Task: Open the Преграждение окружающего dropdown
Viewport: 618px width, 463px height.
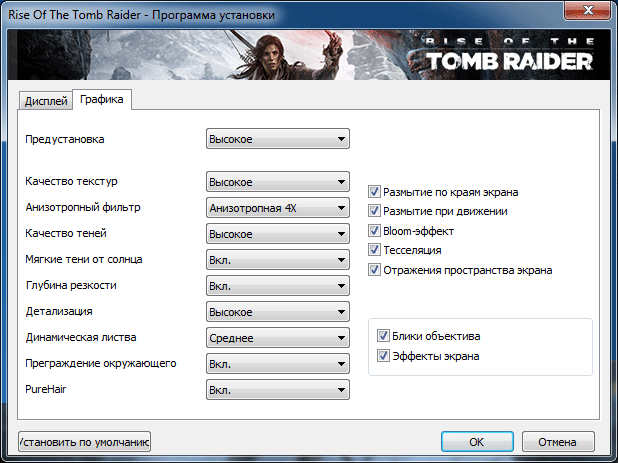Action: [277, 364]
